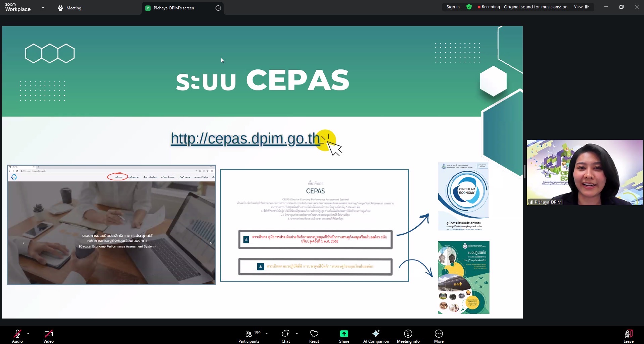Unmute the Audio microphone
644x344 pixels.
[x=17, y=336]
